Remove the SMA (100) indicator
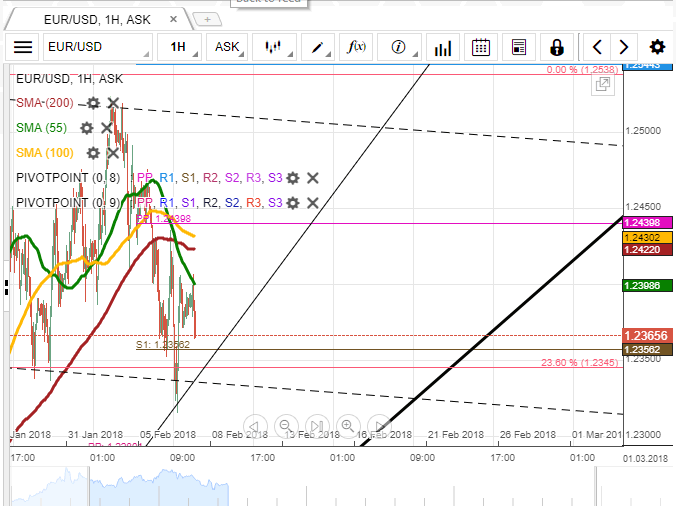 click(x=113, y=153)
